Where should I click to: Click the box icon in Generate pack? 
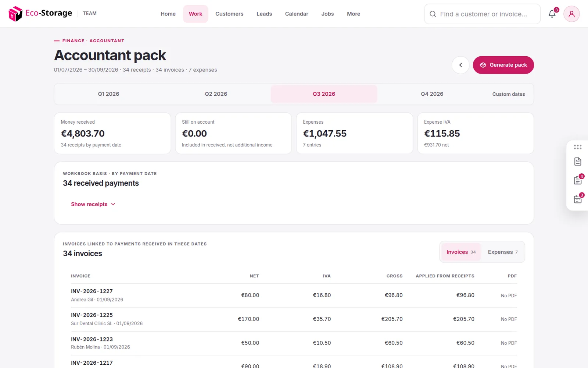coord(483,65)
